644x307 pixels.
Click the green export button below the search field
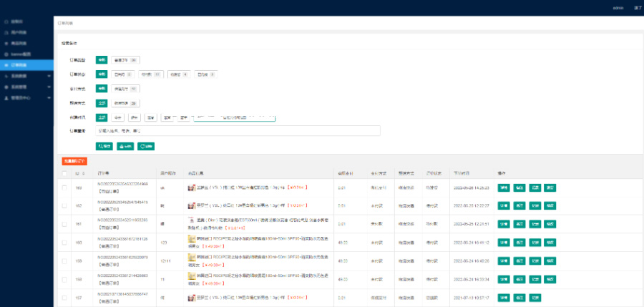coord(125,146)
